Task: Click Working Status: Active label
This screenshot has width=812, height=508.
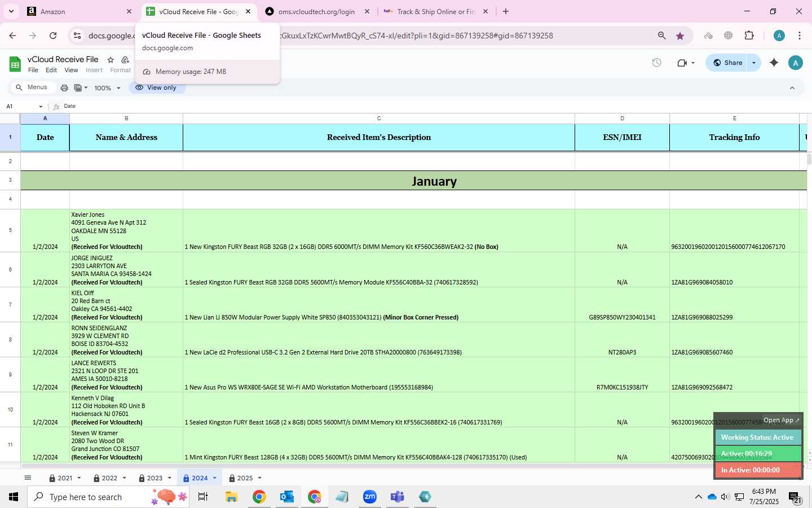Action: click(x=757, y=437)
